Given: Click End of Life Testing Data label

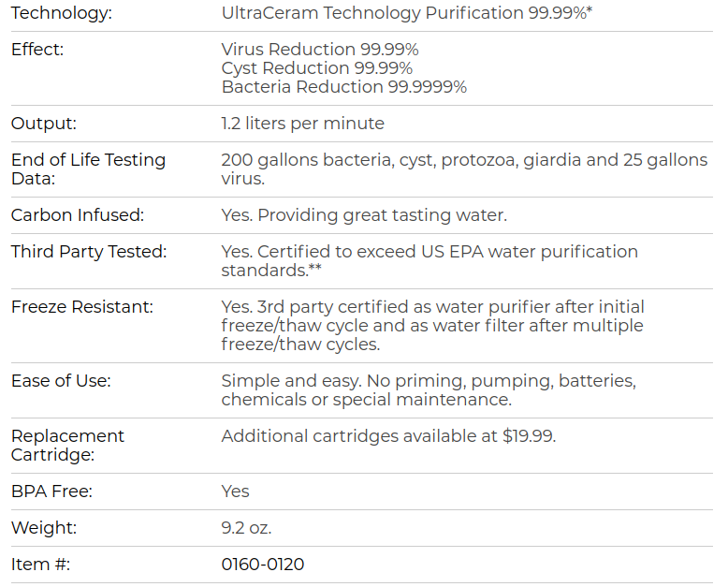Looking at the screenshot, I should pos(88,169).
